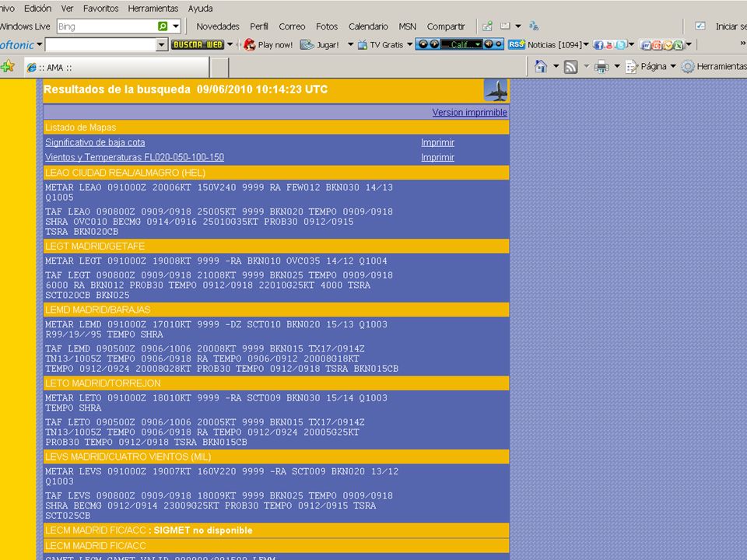Screen dimensions: 747x560
Task: Open the Ver menu
Action: pyautogui.click(x=67, y=9)
